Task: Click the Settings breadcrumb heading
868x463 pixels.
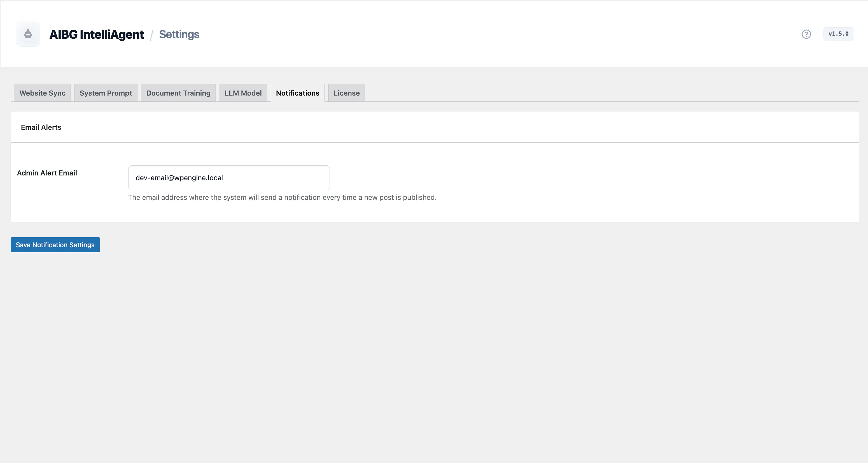Action: tap(179, 34)
